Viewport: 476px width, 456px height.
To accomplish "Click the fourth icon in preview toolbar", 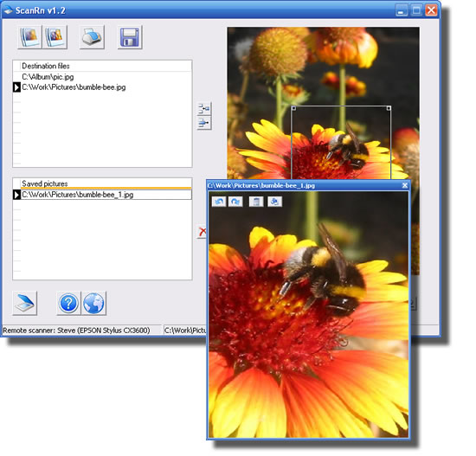I will tap(274, 202).
